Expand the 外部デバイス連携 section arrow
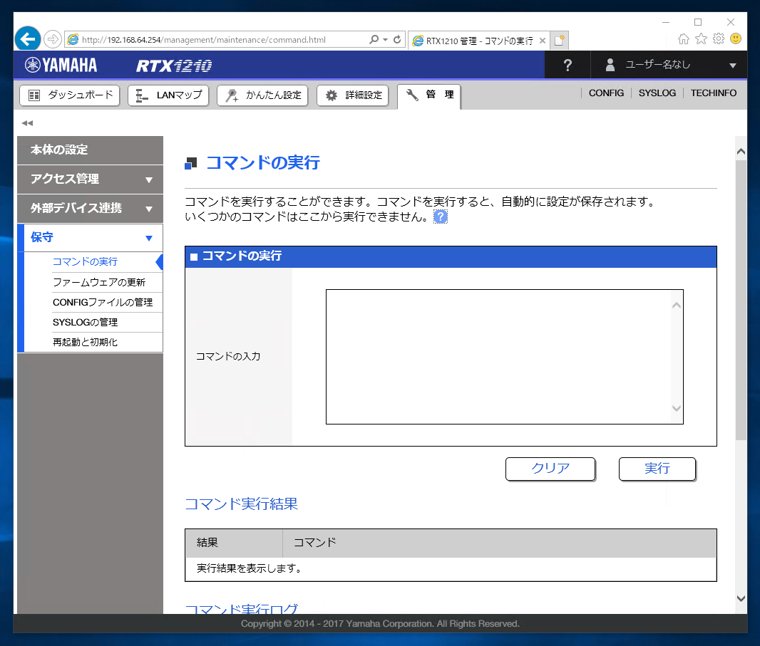Image resolution: width=760 pixels, height=646 pixels. (149, 209)
